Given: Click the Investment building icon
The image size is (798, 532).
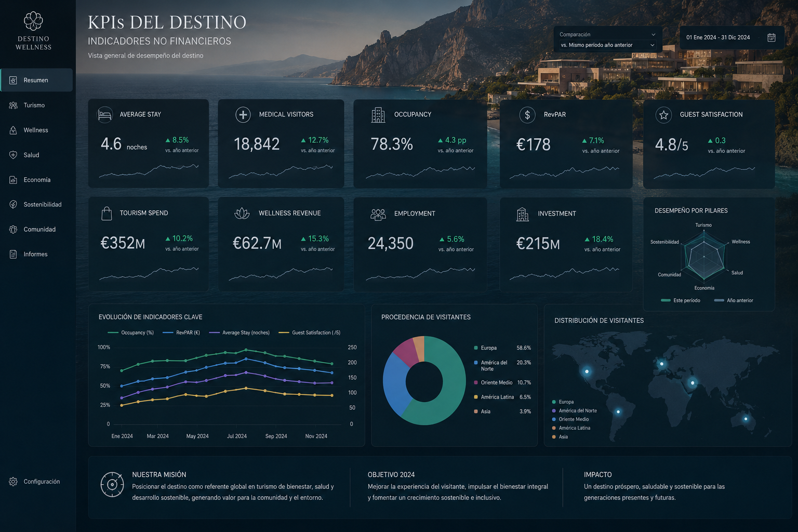Looking at the screenshot, I should click(523, 214).
